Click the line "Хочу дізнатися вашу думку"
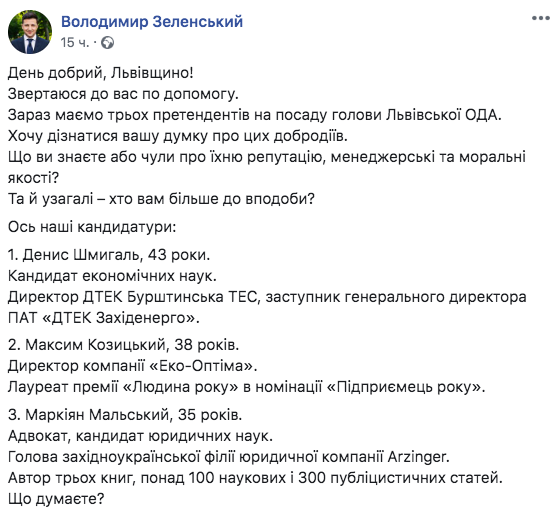Viewport: 558px width, 513px height. 178,136
